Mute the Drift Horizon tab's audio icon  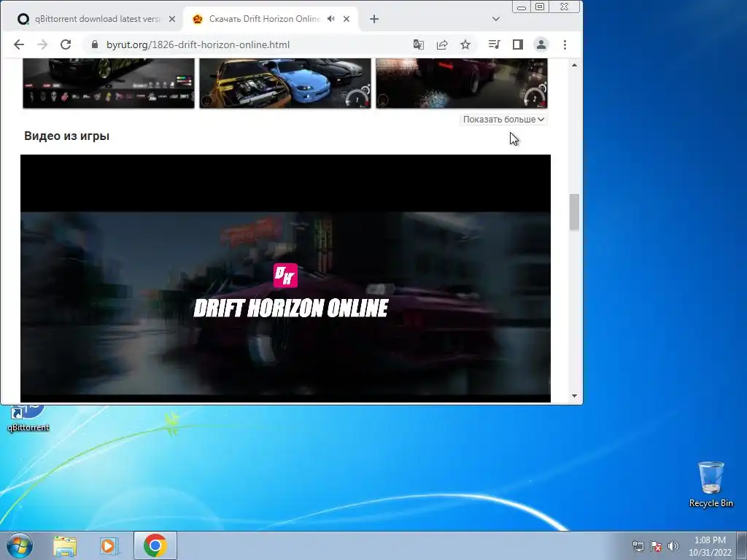click(331, 19)
